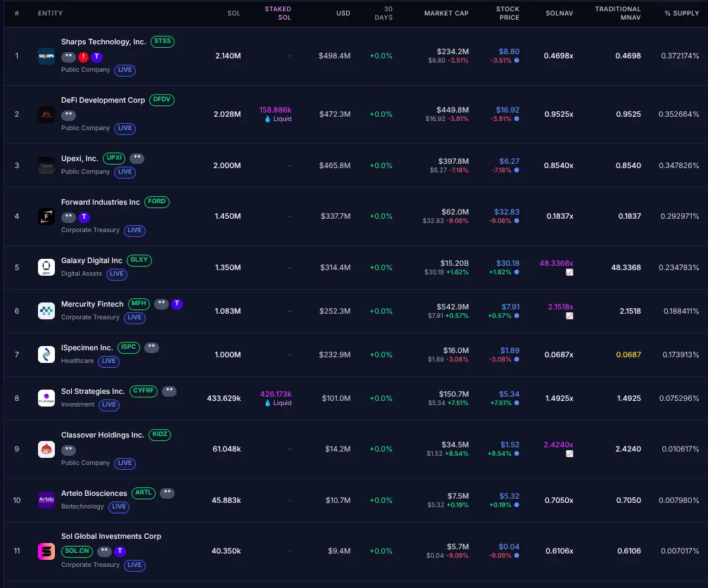This screenshot has width=708, height=588.
Task: Click Sol Global Investments logo icon
Action: [x=46, y=551]
